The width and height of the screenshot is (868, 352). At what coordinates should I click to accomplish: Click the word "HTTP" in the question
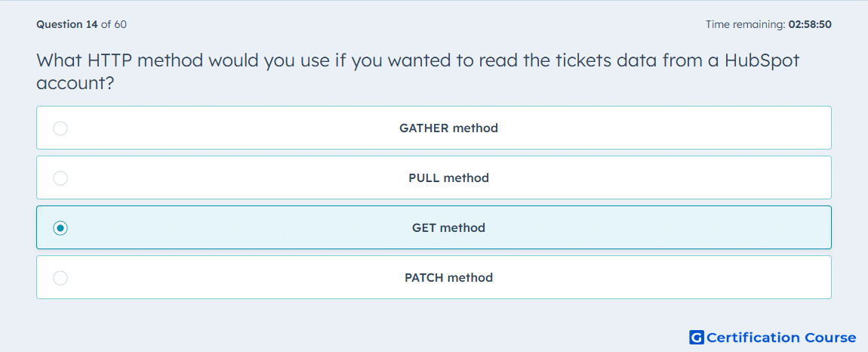tap(109, 60)
